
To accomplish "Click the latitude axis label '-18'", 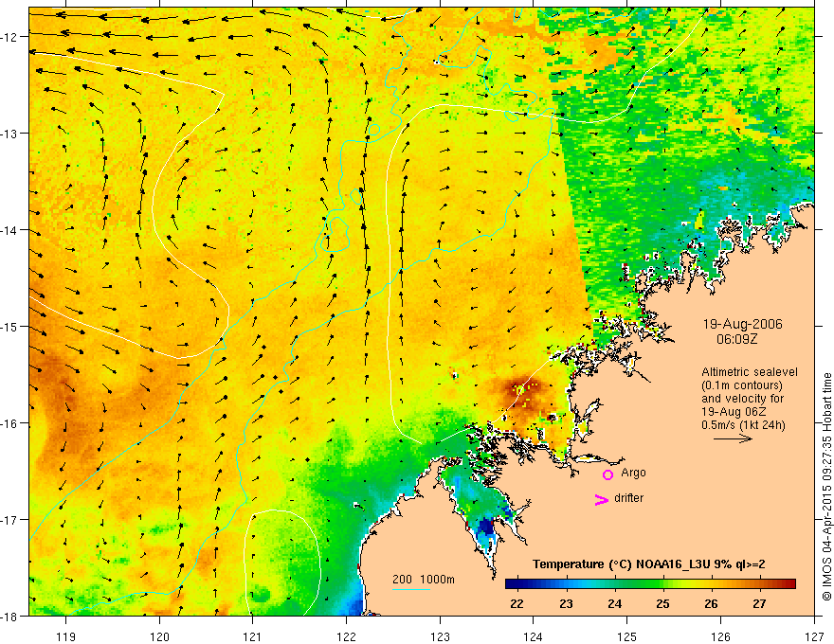I will click(x=10, y=616).
